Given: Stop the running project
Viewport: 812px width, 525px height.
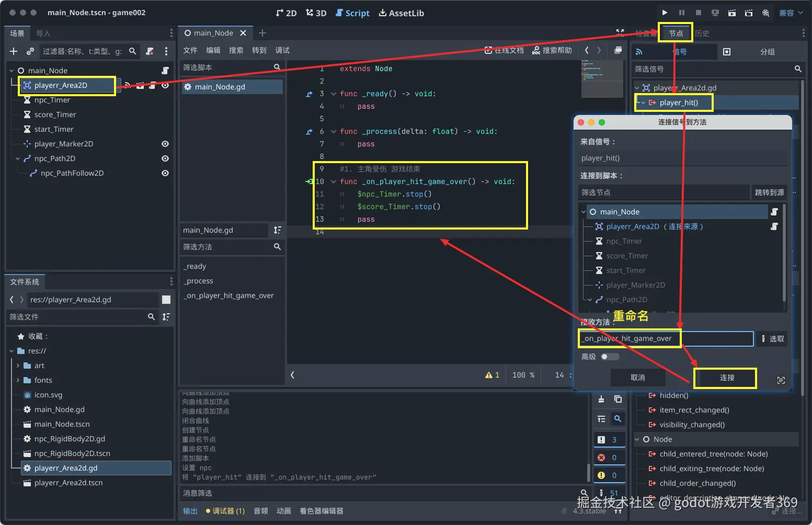Looking at the screenshot, I should (698, 13).
